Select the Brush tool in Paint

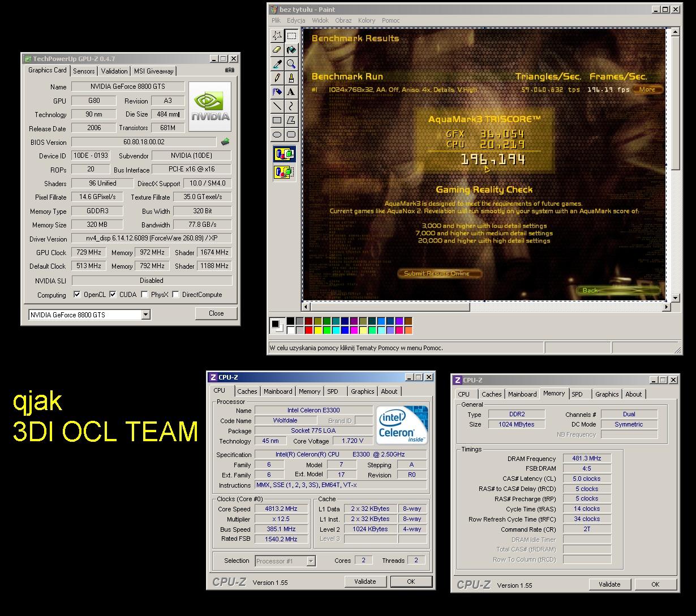click(x=291, y=78)
